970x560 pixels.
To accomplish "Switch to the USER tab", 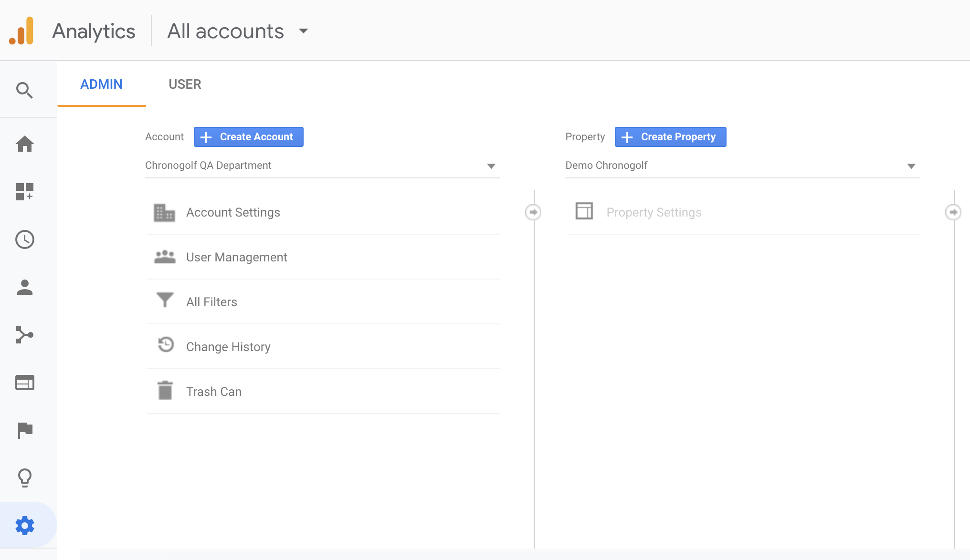I will [185, 84].
